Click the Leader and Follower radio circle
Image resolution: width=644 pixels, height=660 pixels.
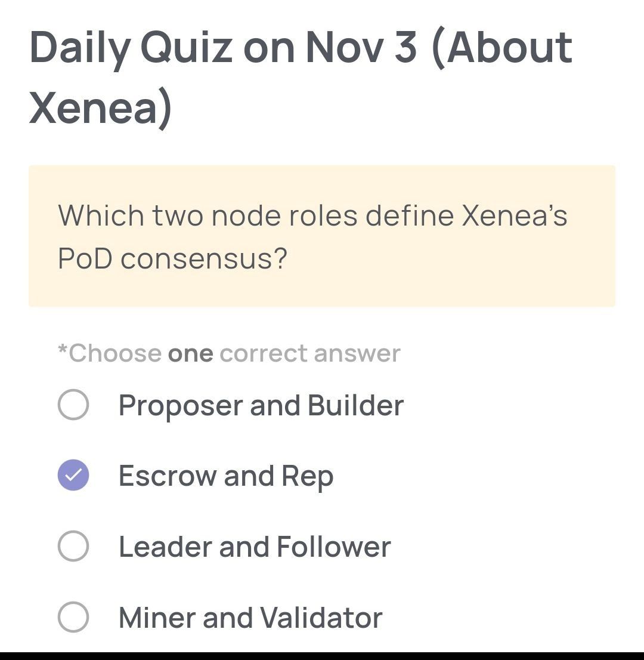pos(73,546)
